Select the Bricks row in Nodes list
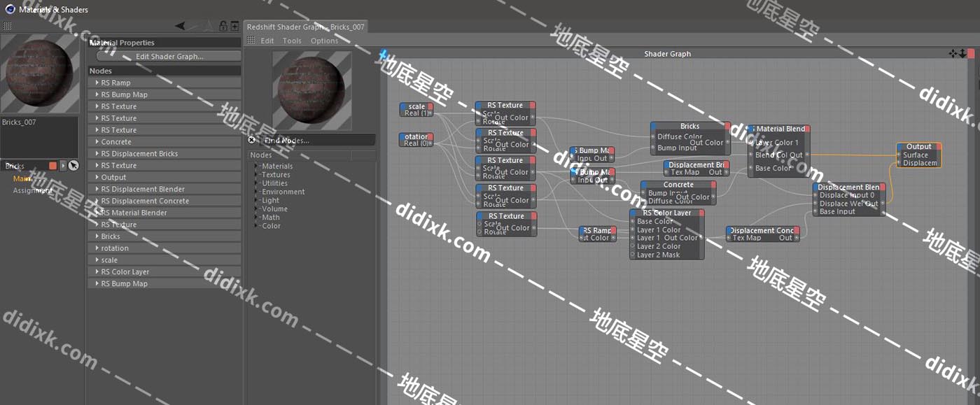The width and height of the screenshot is (980, 405). click(164, 236)
